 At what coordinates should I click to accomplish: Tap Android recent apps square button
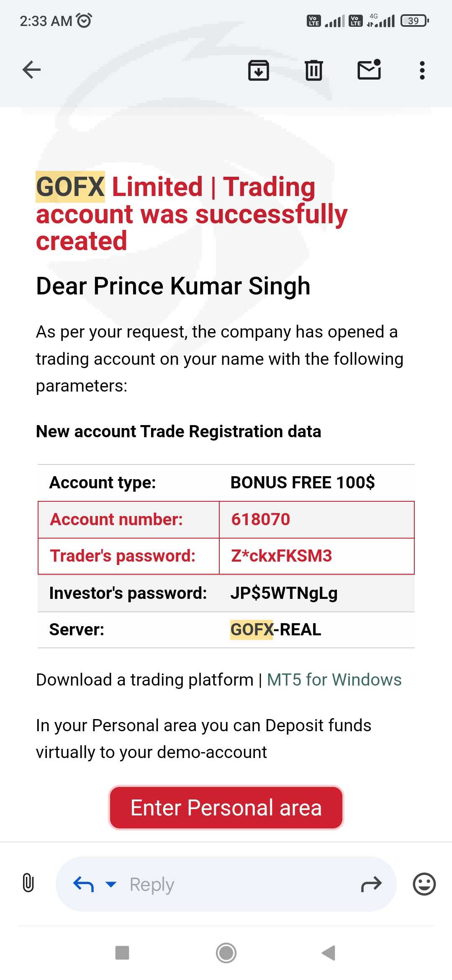coord(122,953)
